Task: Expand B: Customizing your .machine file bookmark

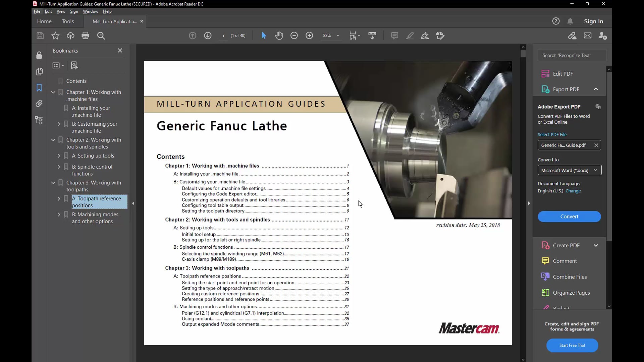Action: (x=59, y=124)
